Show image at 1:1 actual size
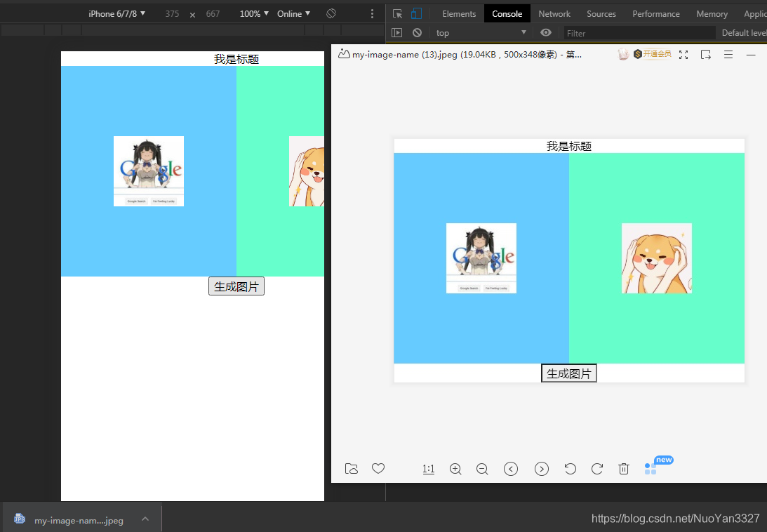 429,469
